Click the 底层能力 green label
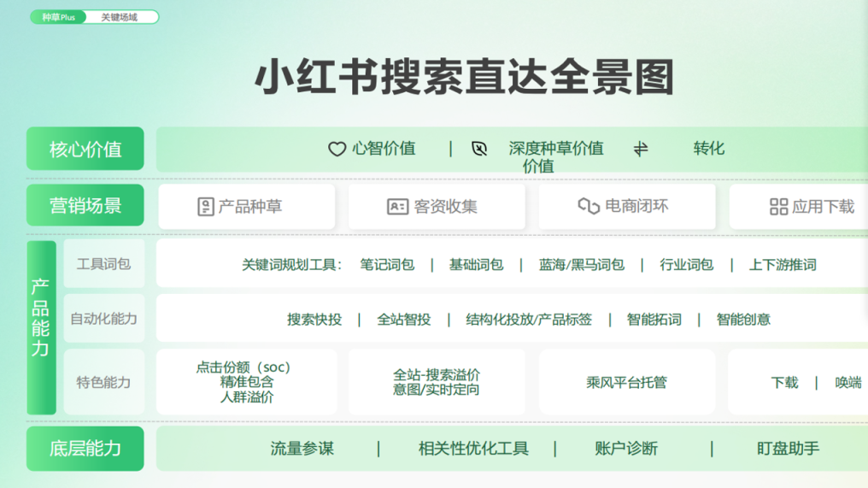The width and height of the screenshot is (868, 488). (x=85, y=449)
